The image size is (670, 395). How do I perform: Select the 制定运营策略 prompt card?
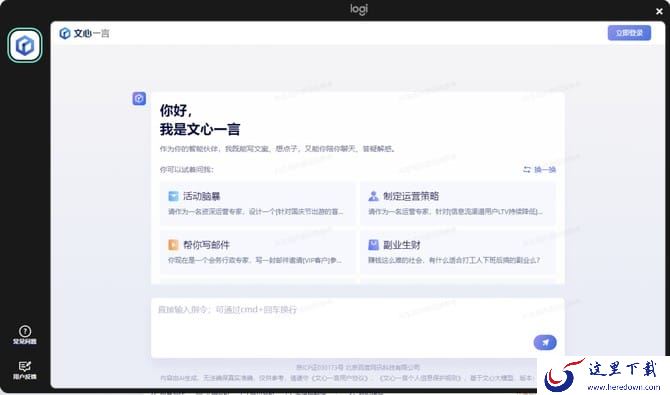tap(458, 203)
